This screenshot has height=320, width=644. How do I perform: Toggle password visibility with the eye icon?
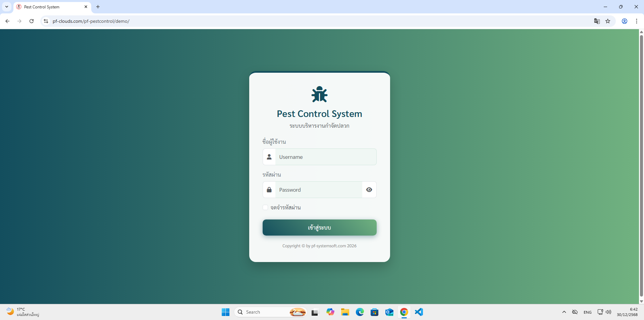pos(369,190)
